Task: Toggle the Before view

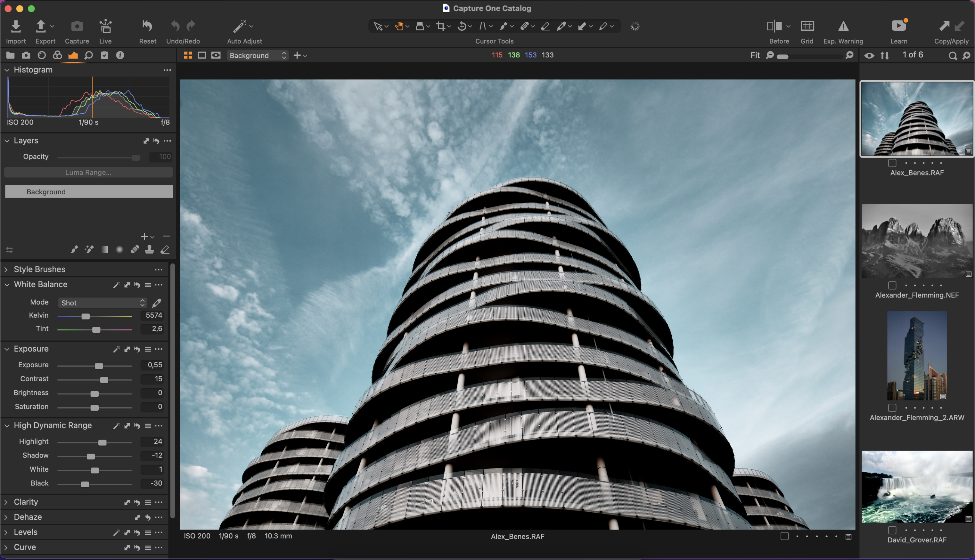Action: coord(774,26)
